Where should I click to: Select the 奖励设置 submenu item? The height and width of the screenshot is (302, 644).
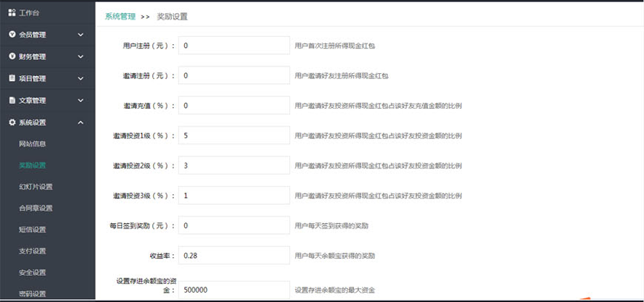33,165
